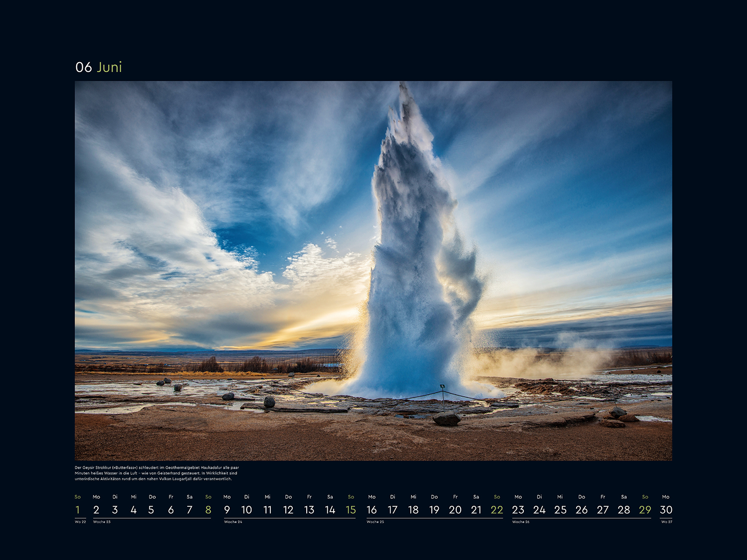Select the "Woche 25" week label

[x=375, y=522]
